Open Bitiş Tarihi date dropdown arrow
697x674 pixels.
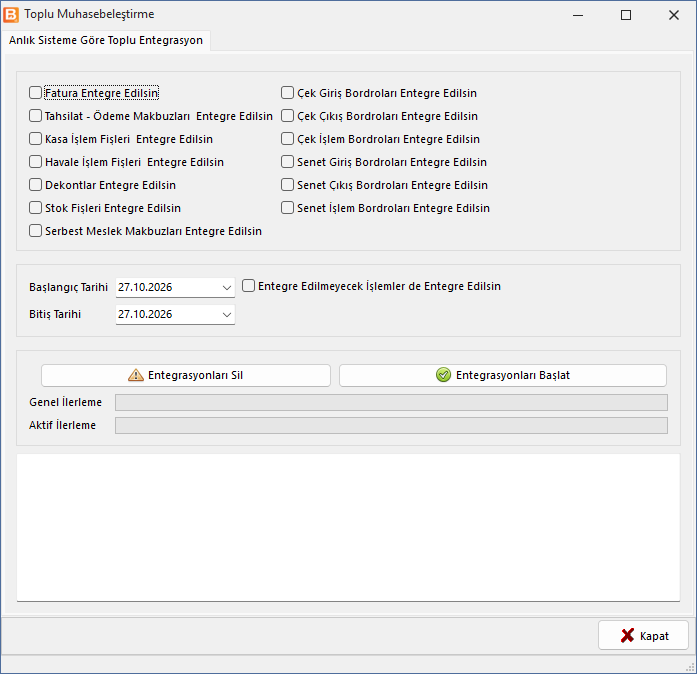tap(227, 315)
